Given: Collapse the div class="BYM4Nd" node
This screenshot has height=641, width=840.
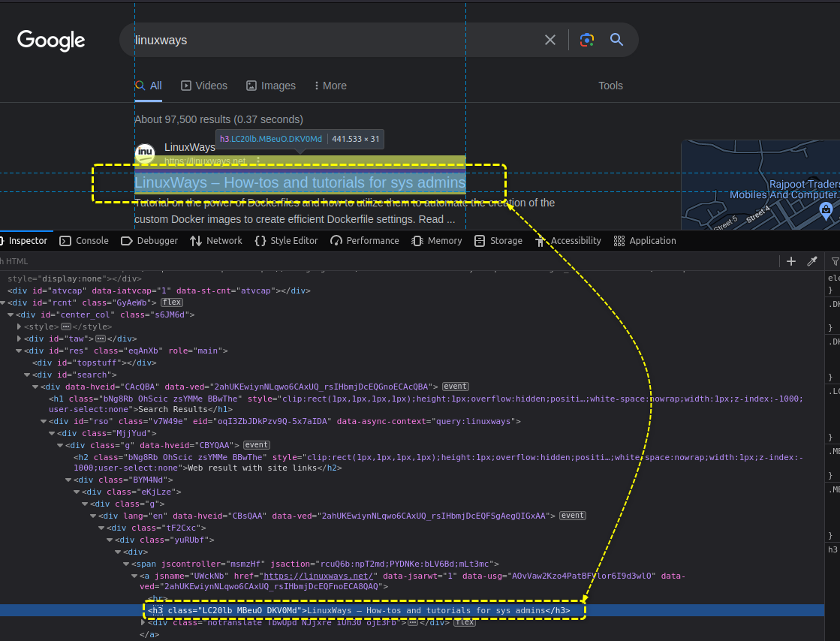Looking at the screenshot, I should [68, 480].
